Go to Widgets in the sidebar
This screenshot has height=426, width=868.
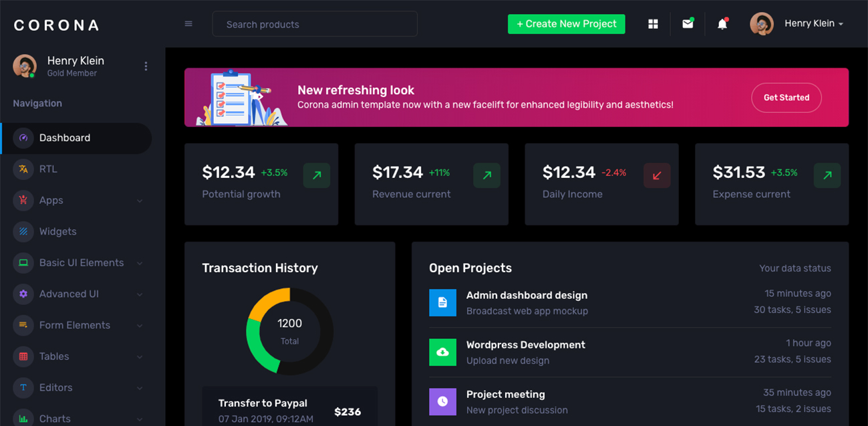click(57, 231)
